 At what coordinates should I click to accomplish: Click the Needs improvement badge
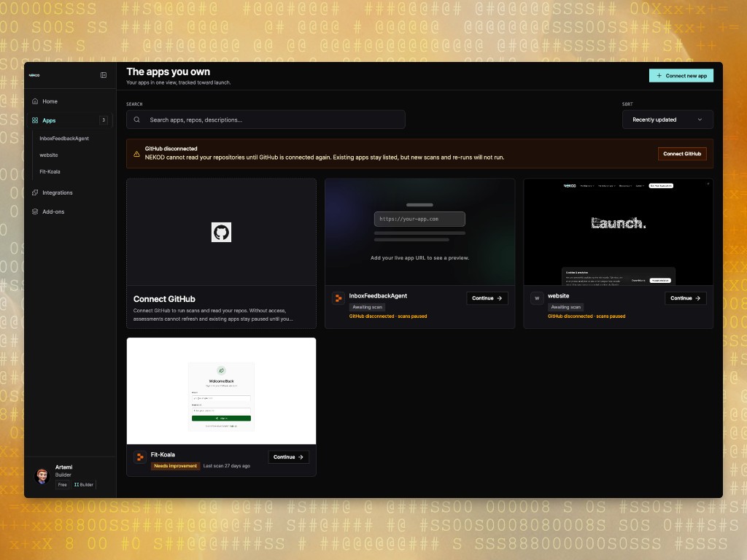(175, 466)
